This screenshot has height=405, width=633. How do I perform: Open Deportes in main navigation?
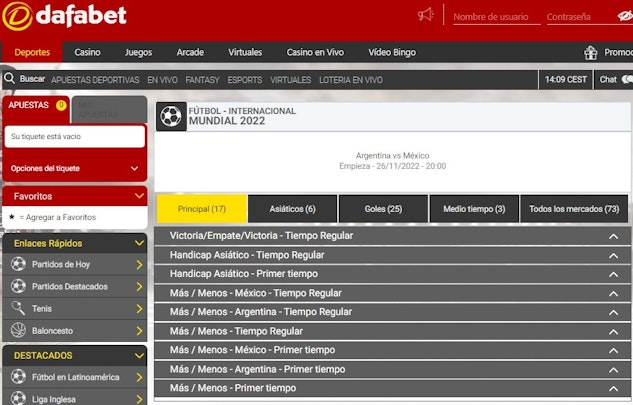pyautogui.click(x=32, y=52)
